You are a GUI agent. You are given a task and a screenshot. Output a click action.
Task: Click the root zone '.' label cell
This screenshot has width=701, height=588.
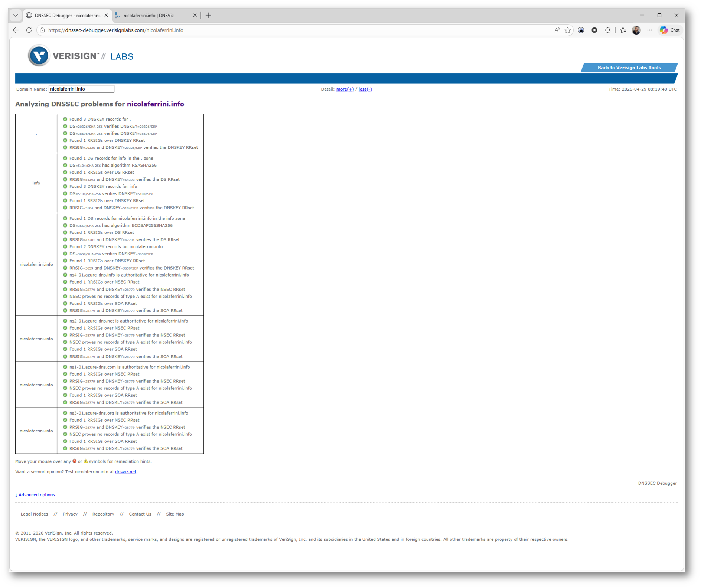[36, 133]
